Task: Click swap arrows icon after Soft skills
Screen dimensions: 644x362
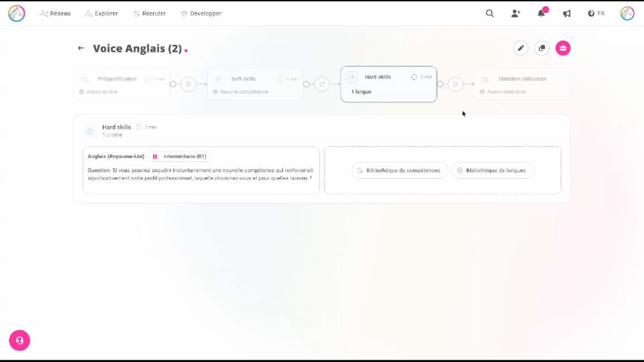Action: click(322, 84)
